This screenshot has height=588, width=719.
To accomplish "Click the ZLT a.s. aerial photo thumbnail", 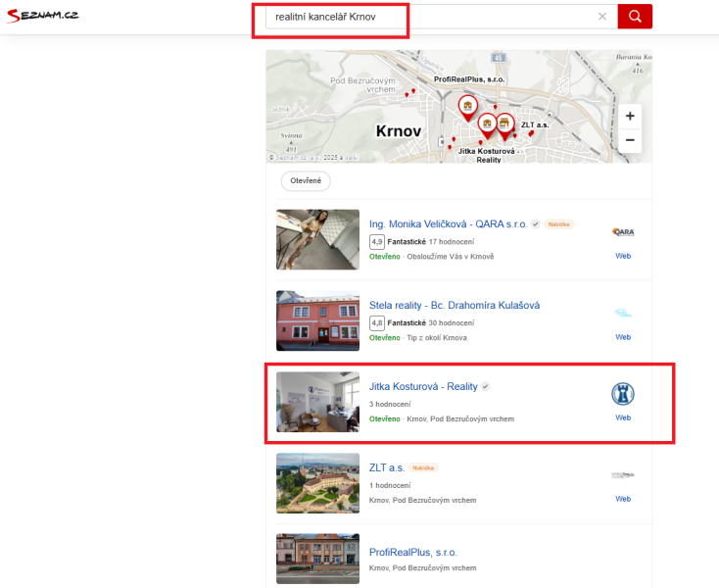I will tap(317, 483).
